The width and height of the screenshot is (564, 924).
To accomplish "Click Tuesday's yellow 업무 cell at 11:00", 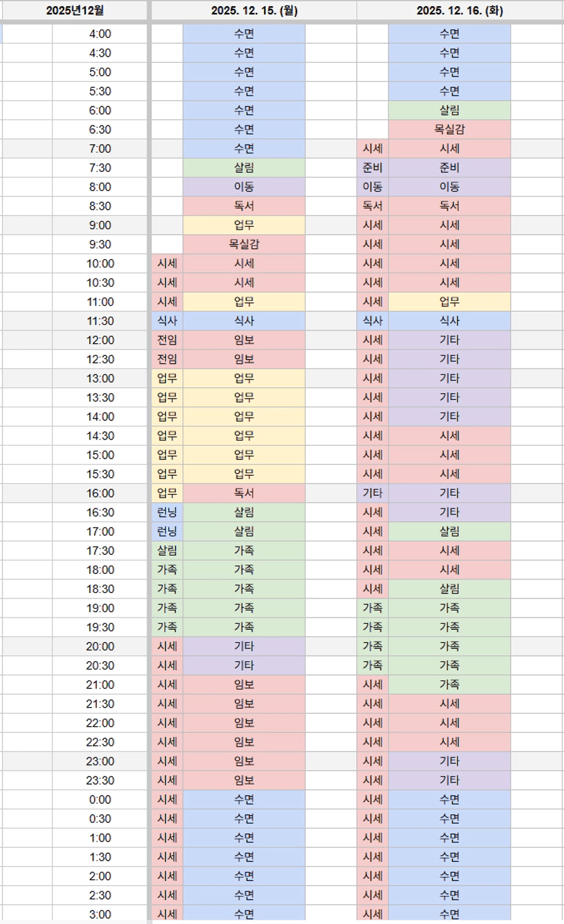I will pos(449,302).
